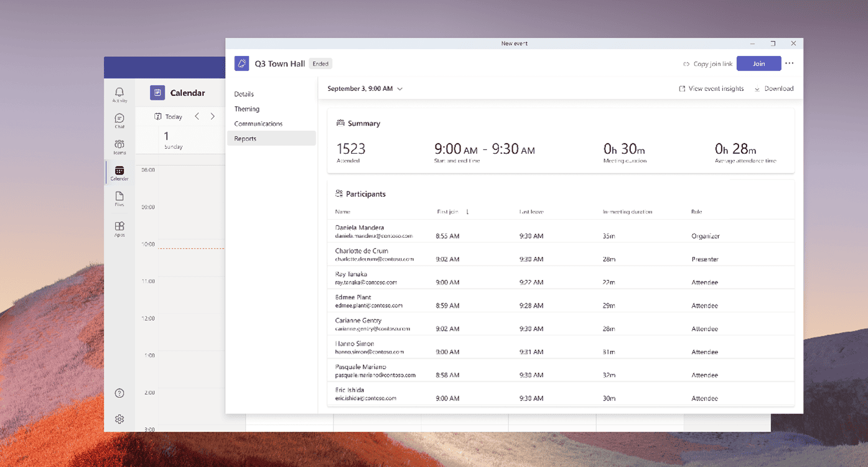Image resolution: width=868 pixels, height=467 pixels.
Task: Open the September 3 session dropdown
Action: [x=365, y=88]
